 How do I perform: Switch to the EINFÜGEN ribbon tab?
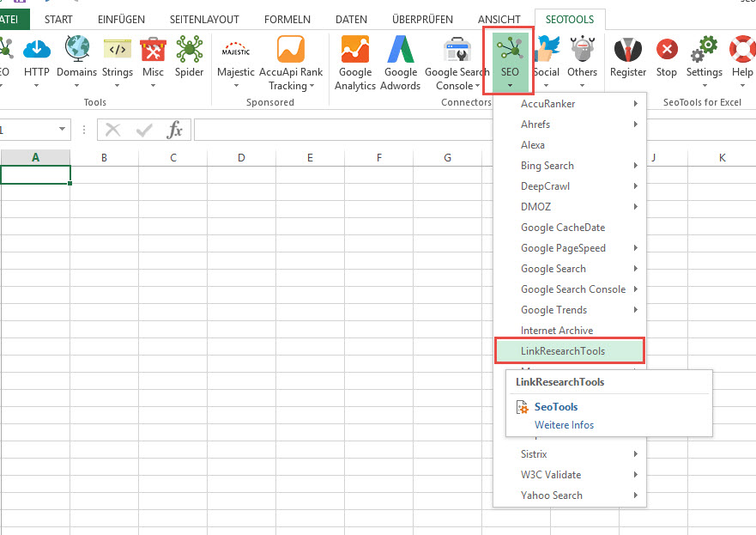click(x=121, y=20)
